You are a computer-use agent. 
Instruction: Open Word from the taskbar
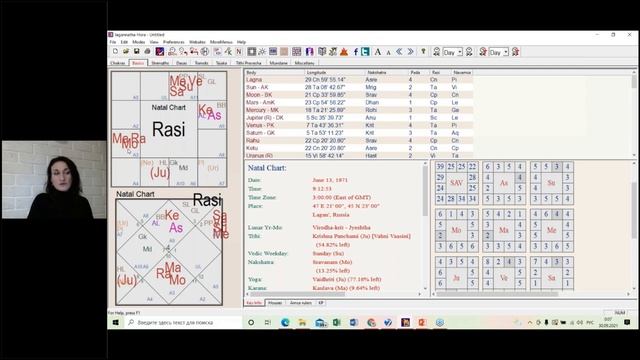(x=353, y=322)
